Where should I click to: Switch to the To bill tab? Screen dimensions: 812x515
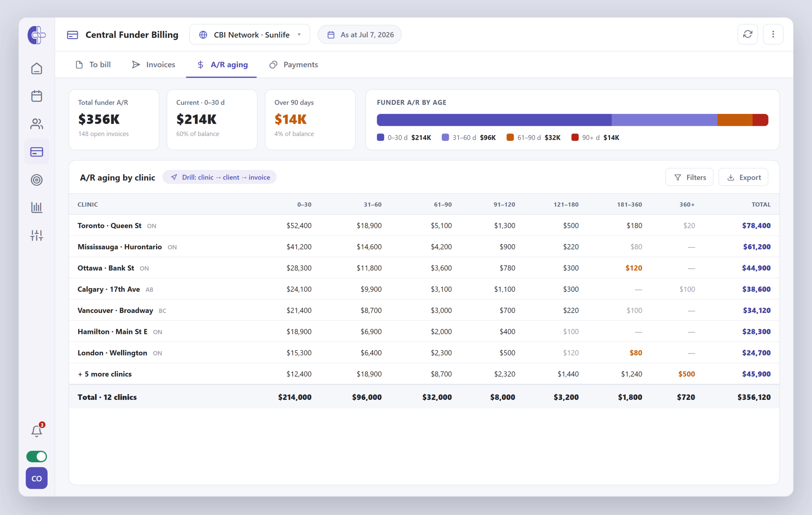tap(93, 64)
